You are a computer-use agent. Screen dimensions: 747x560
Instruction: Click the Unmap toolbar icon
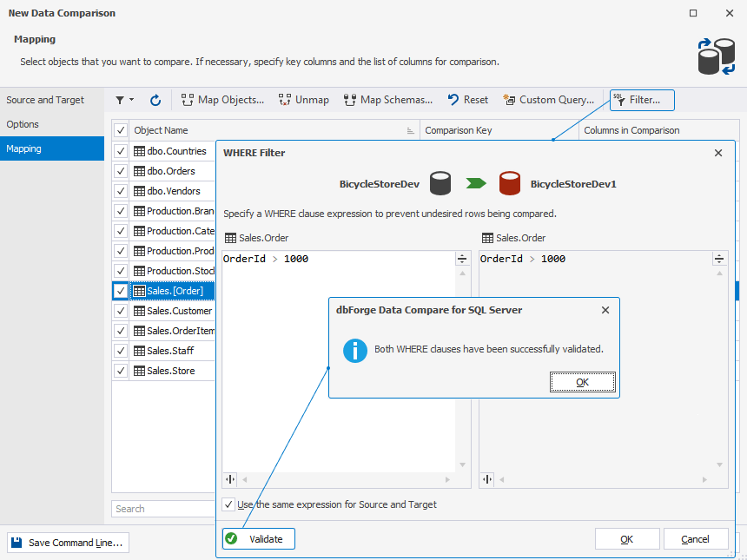[285, 100]
